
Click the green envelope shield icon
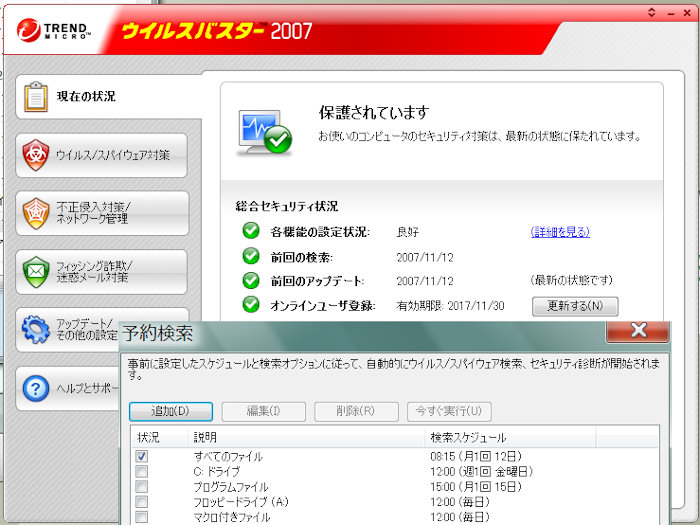coord(36,271)
